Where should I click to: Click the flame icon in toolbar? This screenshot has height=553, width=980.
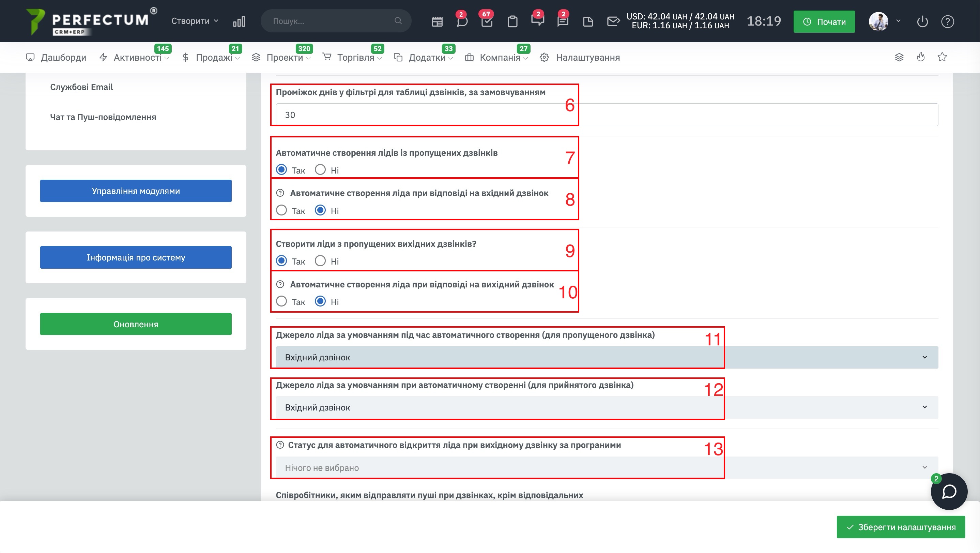pos(921,57)
